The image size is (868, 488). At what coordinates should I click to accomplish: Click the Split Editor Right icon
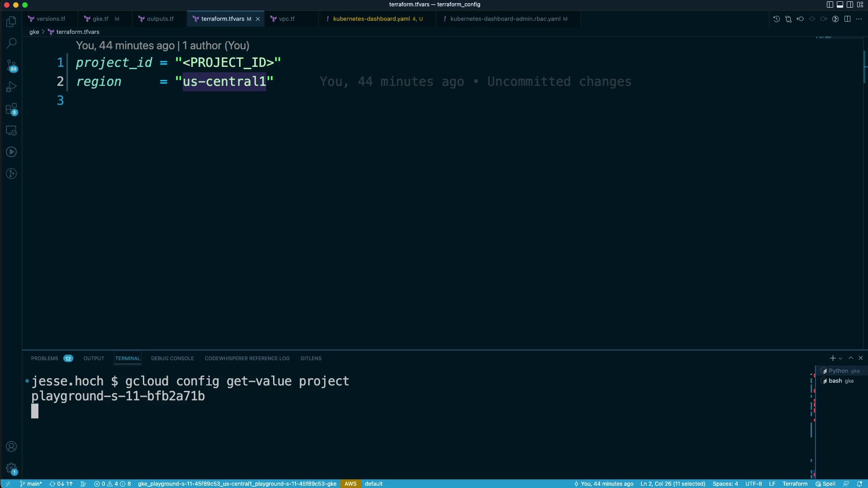coord(847,19)
